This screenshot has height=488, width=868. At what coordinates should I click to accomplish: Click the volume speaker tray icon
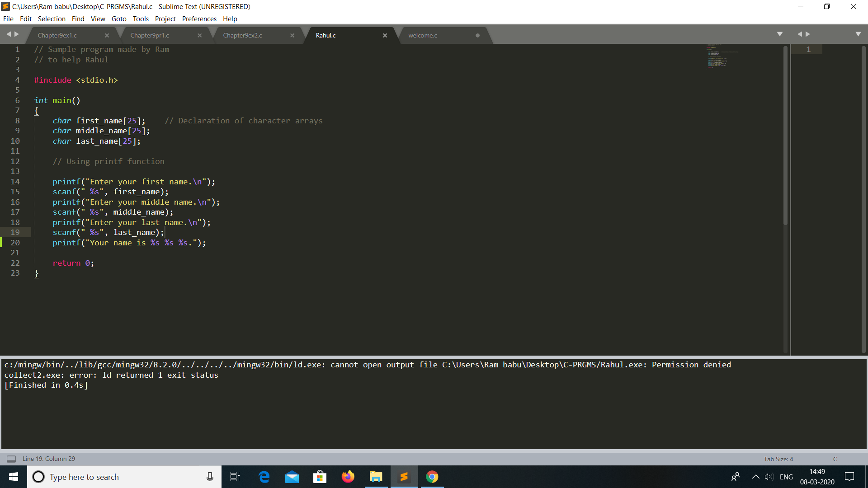[769, 477]
